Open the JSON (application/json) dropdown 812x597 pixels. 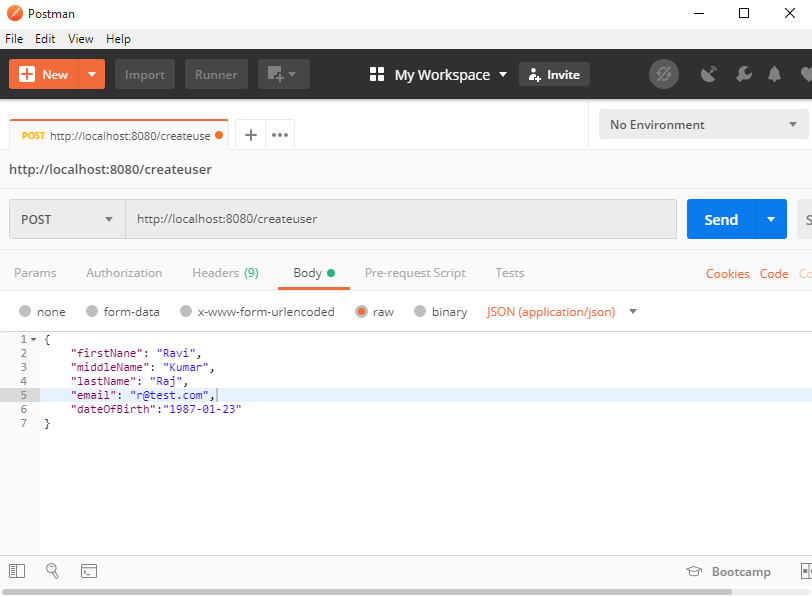[x=562, y=311]
